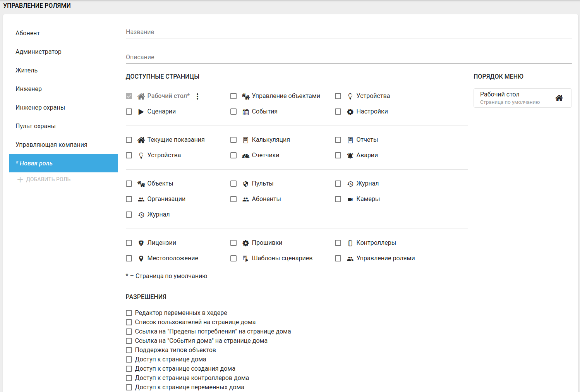Select the Администратор role
580x392 pixels.
coord(38,52)
